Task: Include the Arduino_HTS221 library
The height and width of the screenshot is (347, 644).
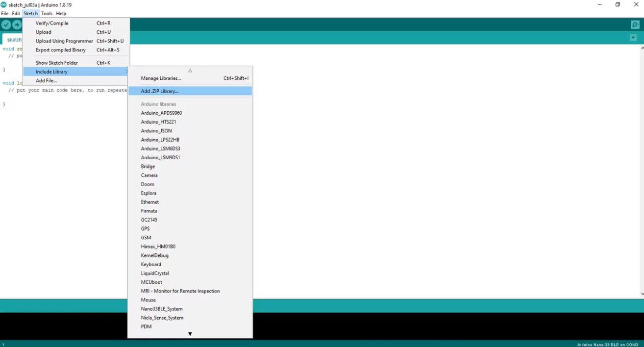Action: pyautogui.click(x=190, y=122)
